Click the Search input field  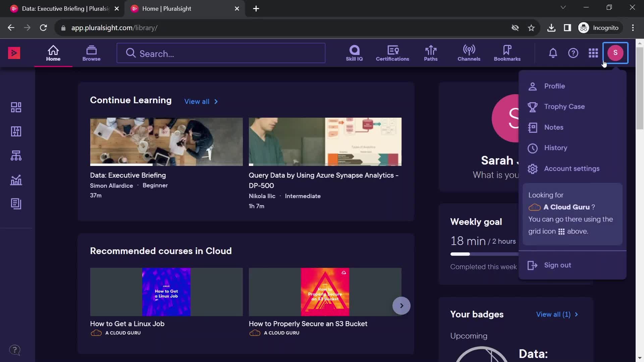(x=221, y=53)
